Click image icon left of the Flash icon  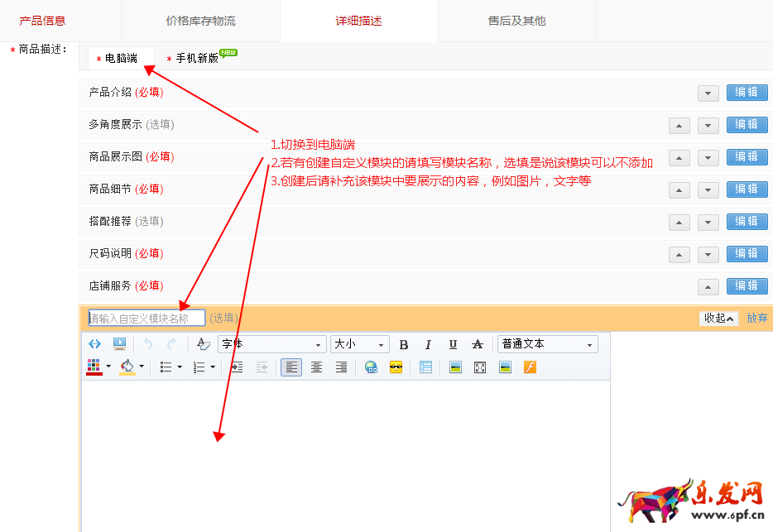coord(505,367)
